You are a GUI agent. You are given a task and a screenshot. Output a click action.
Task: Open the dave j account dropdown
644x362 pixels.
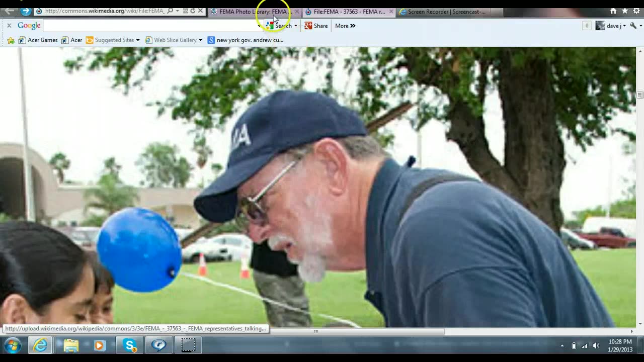[x=611, y=26]
